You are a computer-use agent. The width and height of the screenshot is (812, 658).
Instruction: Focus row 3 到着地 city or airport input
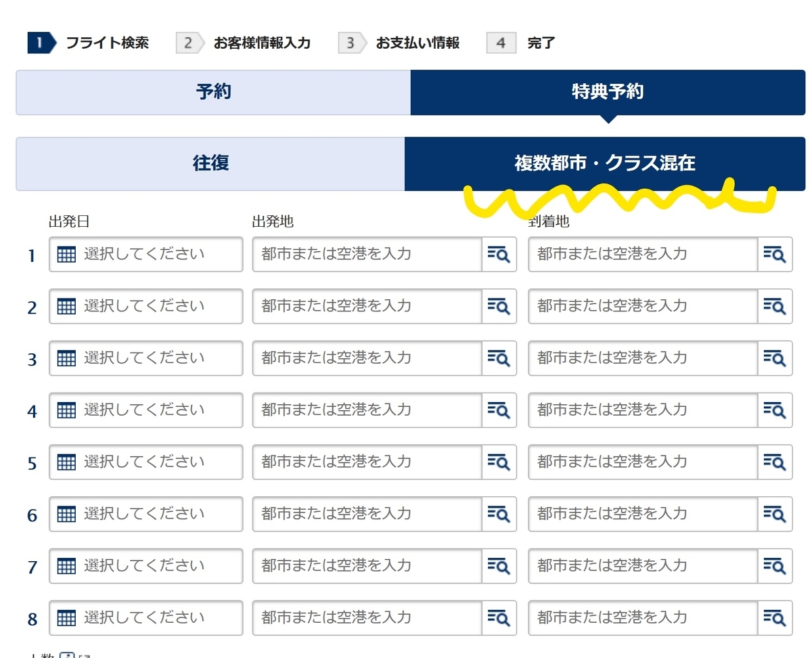point(642,358)
